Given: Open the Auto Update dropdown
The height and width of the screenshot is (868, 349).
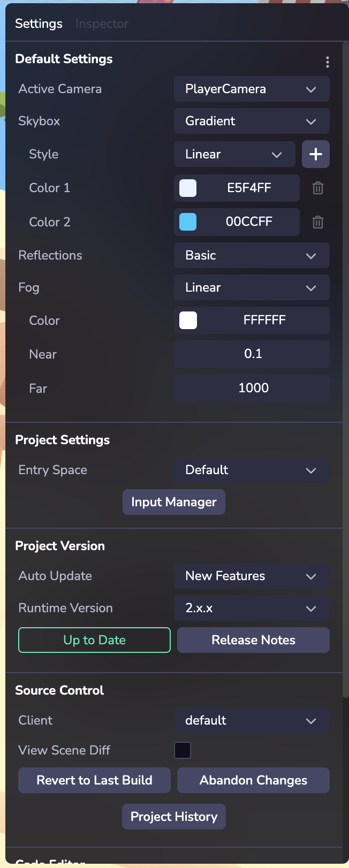Looking at the screenshot, I should coord(252,576).
